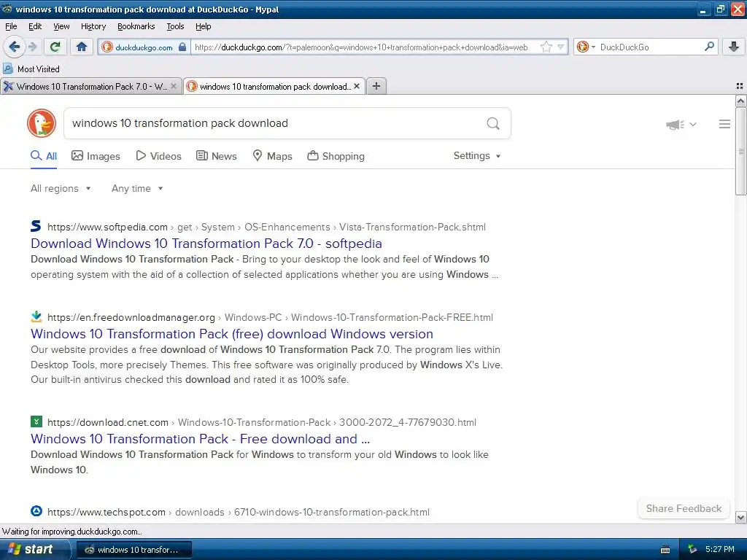
Task: Click the 5:27 PM system clock
Action: coord(720,550)
